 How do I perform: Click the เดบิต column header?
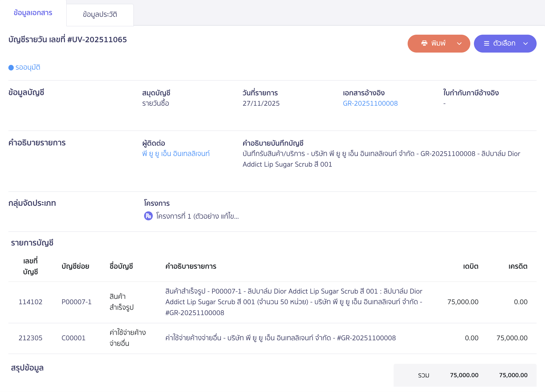click(x=470, y=266)
